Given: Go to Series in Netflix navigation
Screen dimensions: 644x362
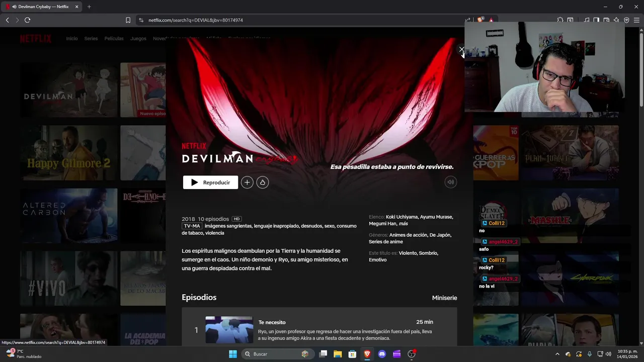Looking at the screenshot, I should [x=91, y=39].
